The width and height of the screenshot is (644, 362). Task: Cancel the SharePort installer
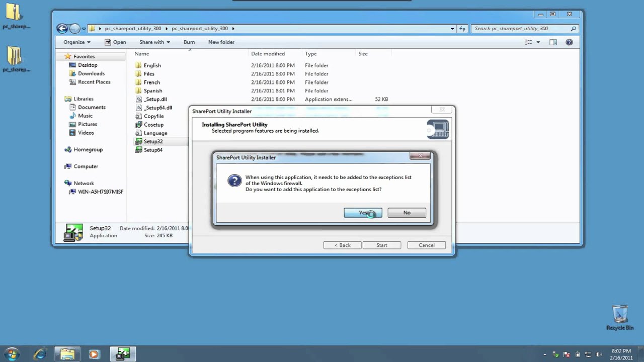coord(427,245)
